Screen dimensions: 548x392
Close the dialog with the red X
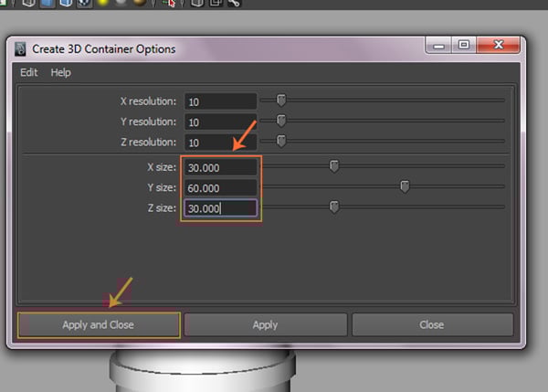[x=499, y=45]
